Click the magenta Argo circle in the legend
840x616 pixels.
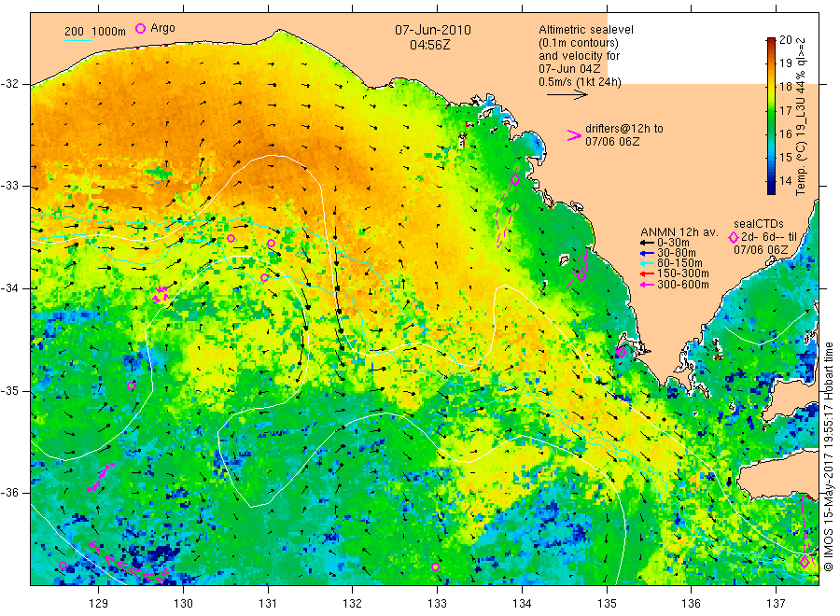click(x=140, y=29)
